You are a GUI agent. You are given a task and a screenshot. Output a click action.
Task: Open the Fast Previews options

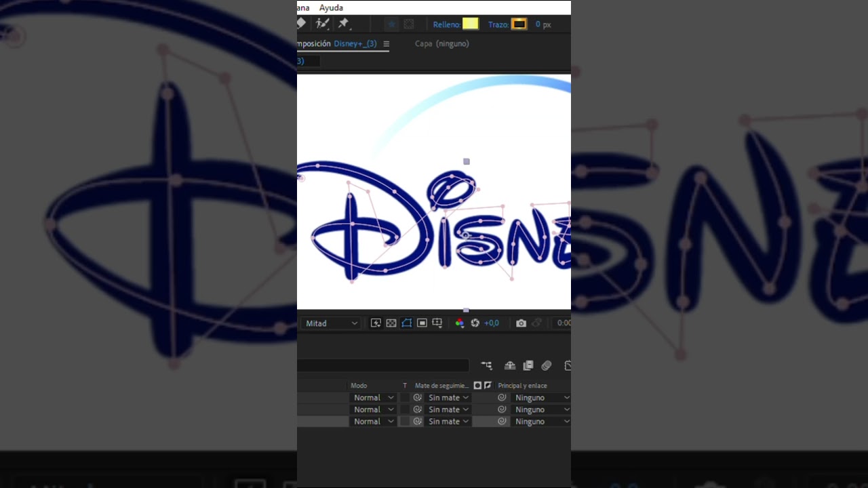click(376, 323)
